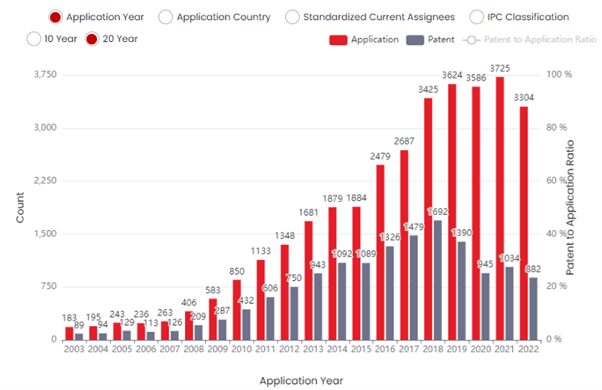Click the value label 3425
Screen dimensions: 602x390
pos(428,89)
